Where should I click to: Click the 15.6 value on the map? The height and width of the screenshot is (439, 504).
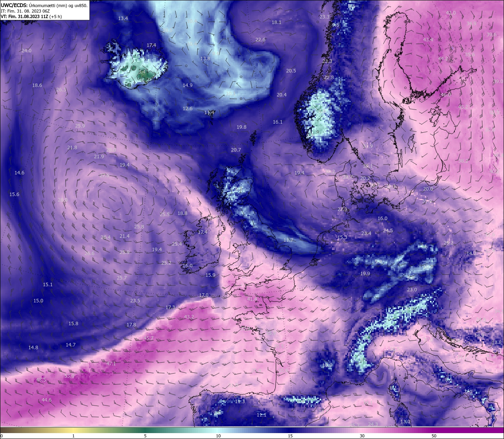click(x=14, y=194)
